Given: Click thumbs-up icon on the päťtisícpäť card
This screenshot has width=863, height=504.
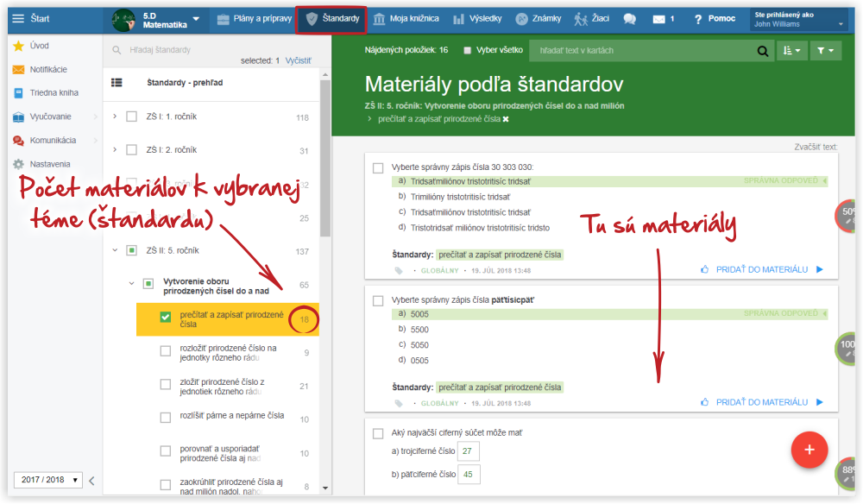Looking at the screenshot, I should pos(704,402).
